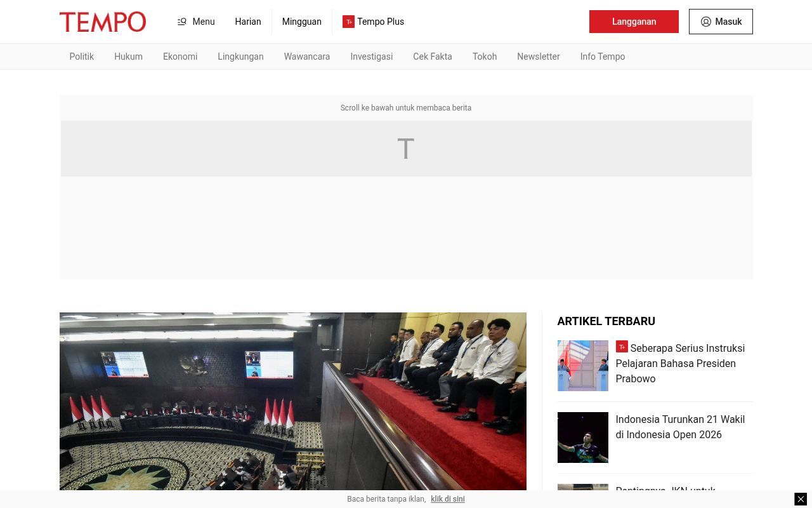Select the Investigasi category tab
The image size is (812, 508).
tap(372, 57)
